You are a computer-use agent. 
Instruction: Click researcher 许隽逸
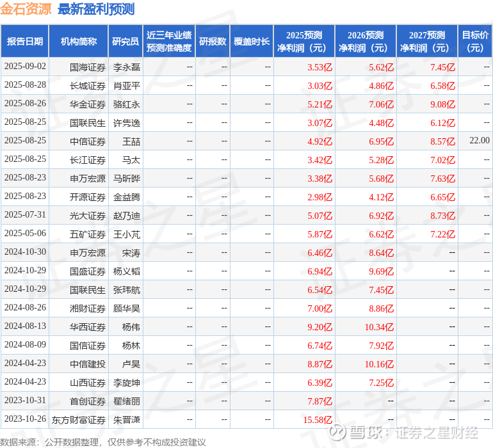[127, 123]
